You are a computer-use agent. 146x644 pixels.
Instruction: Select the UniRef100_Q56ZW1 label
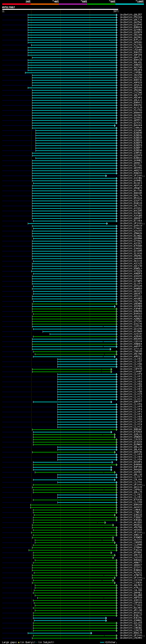[x=131, y=90]
